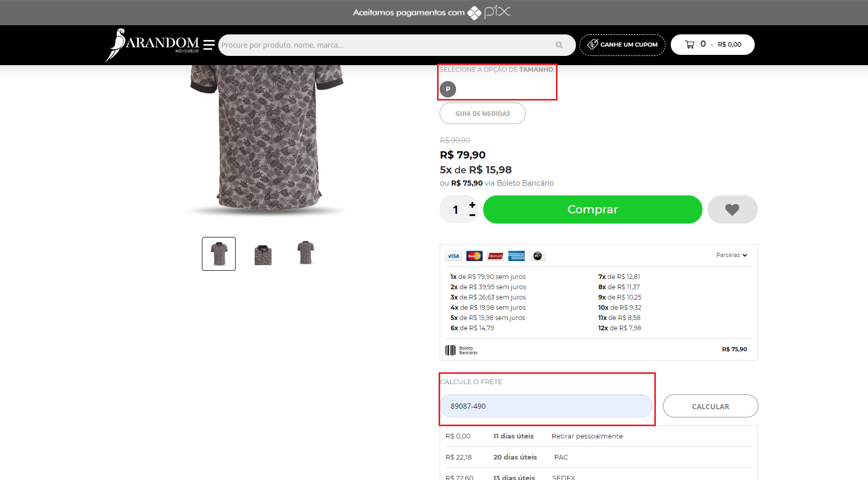Expand the Parcelas dropdown
Screen dimensions: 868x480
(x=731, y=255)
